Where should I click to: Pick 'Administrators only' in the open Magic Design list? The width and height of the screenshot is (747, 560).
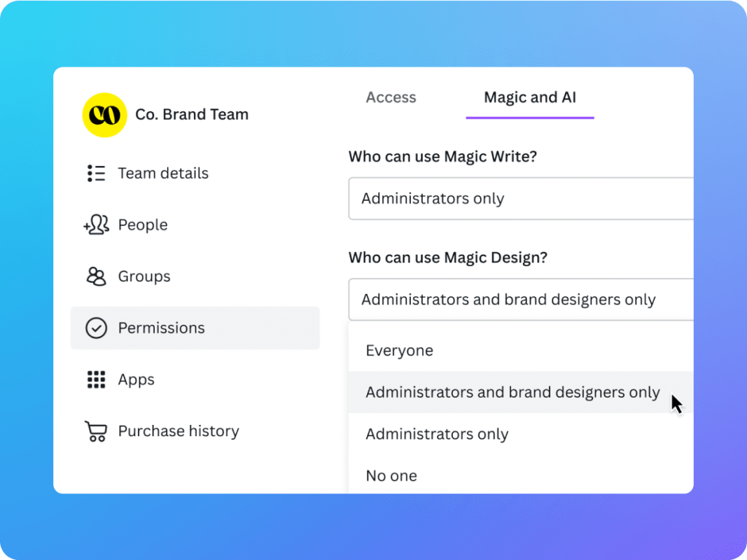pyautogui.click(x=437, y=434)
